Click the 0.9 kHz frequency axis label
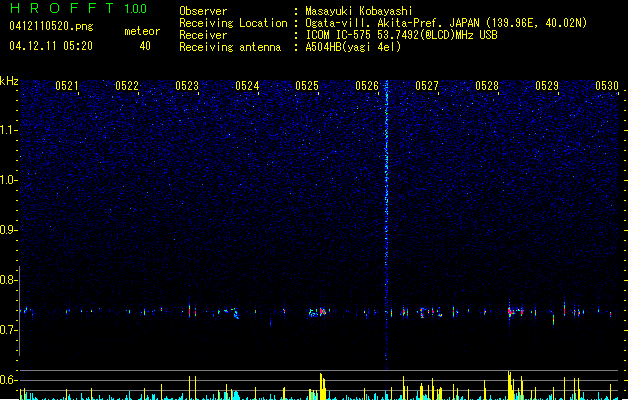Viewport: 629px width, 400px height. (x=9, y=230)
